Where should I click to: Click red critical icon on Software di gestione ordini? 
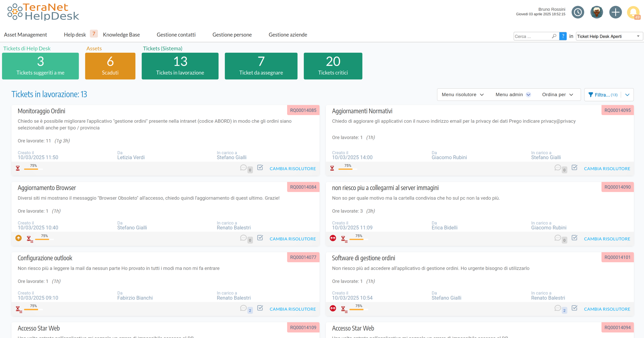point(333,309)
